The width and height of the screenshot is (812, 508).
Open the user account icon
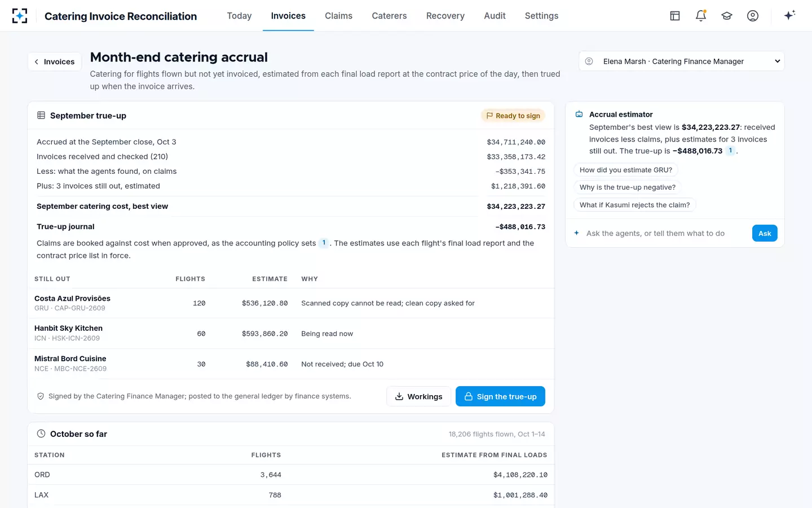(x=753, y=16)
